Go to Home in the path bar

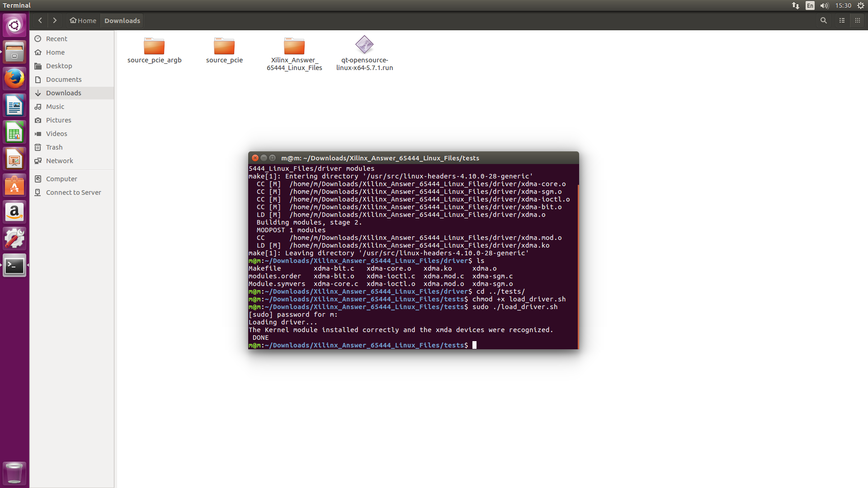point(83,20)
